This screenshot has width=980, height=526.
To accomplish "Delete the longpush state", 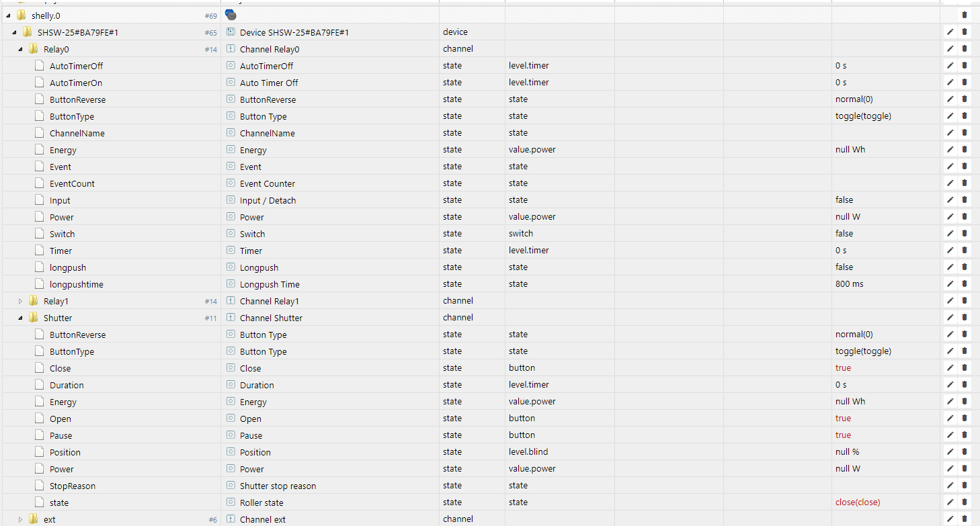I will pos(965,267).
